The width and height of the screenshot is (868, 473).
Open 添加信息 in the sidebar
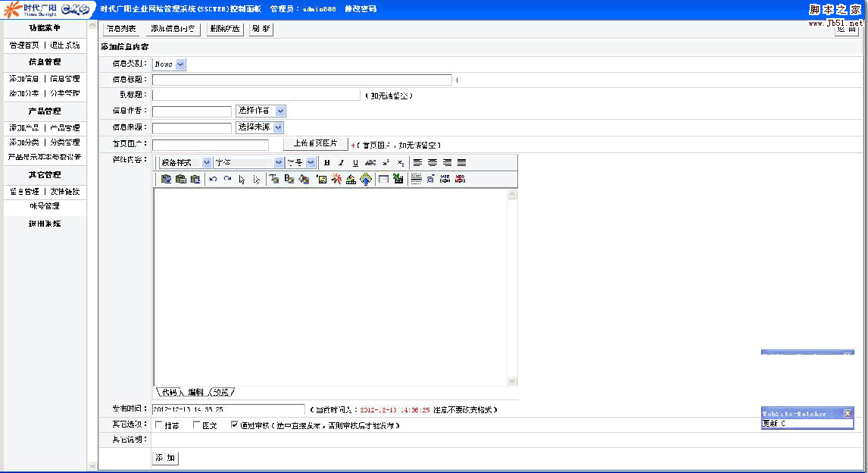(24, 79)
